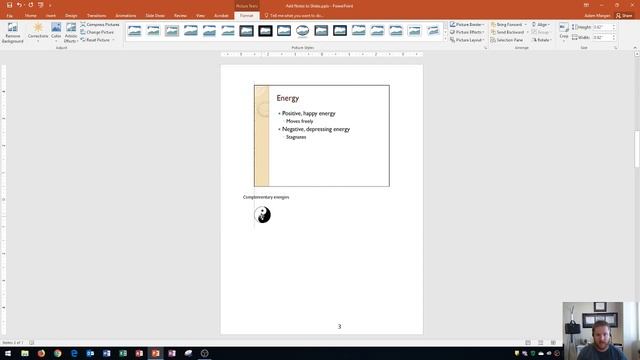Viewport: 640px width, 360px height.
Task: Click Bring Forward
Action: (506, 24)
